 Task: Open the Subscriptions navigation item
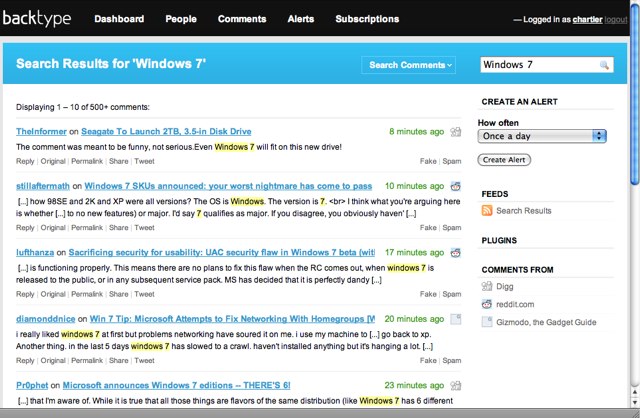pos(367,19)
